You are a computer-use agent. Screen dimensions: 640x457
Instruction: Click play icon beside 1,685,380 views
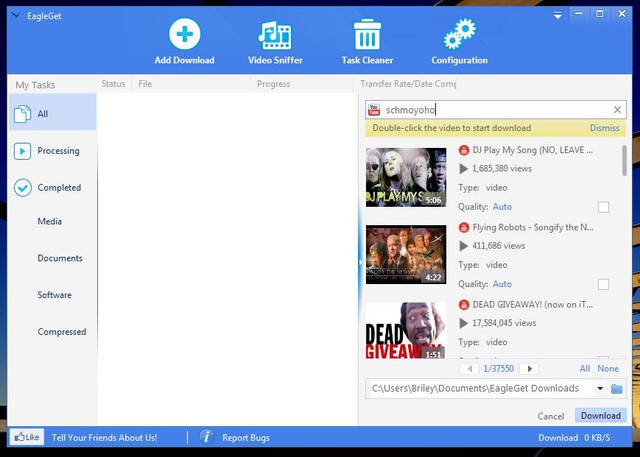pyautogui.click(x=463, y=168)
